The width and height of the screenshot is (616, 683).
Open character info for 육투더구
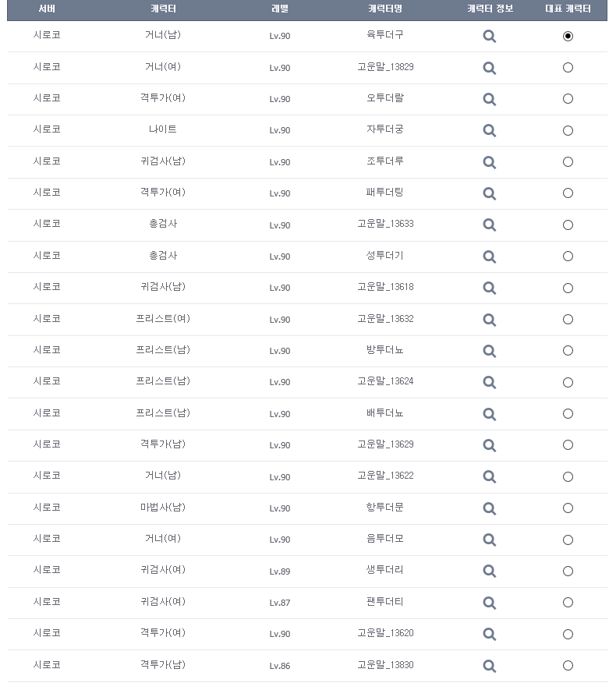tap(489, 36)
